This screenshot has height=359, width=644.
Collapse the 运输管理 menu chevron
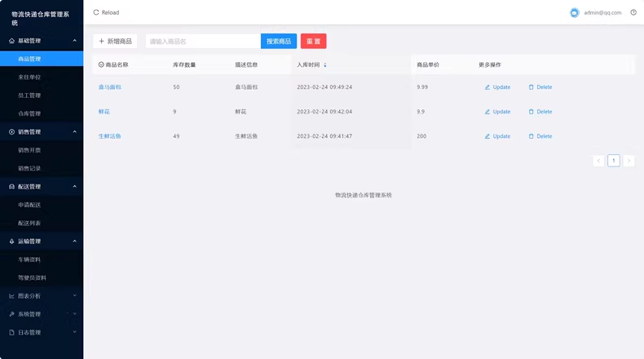click(x=74, y=242)
